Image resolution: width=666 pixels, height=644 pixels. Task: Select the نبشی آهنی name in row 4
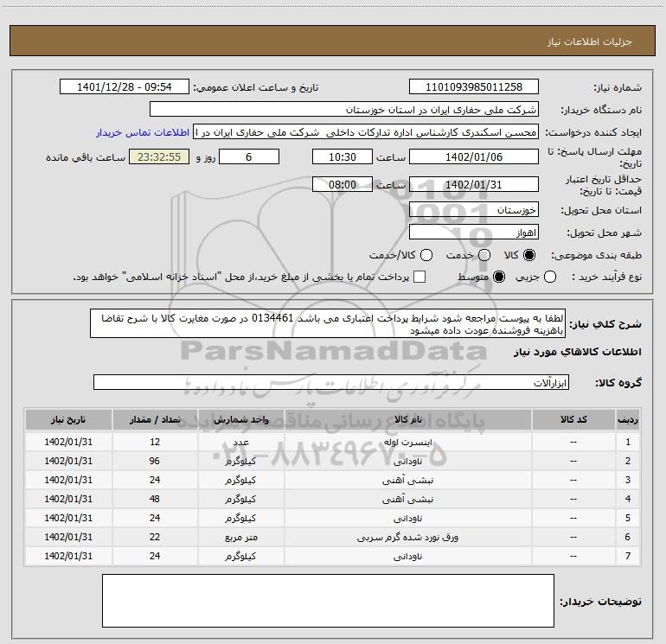coord(407,500)
